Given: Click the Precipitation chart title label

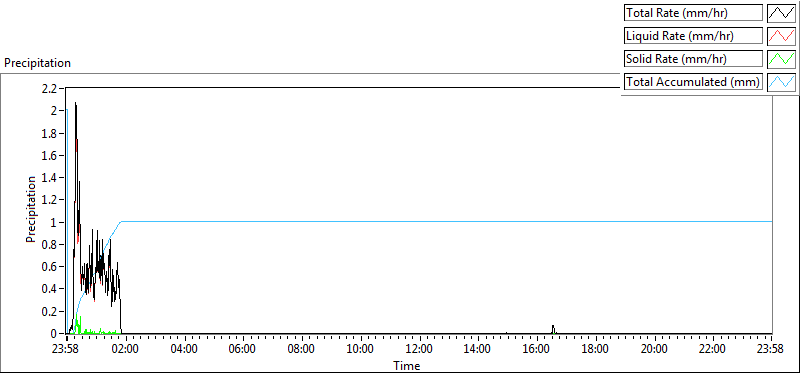Looking at the screenshot, I should tap(37, 63).
